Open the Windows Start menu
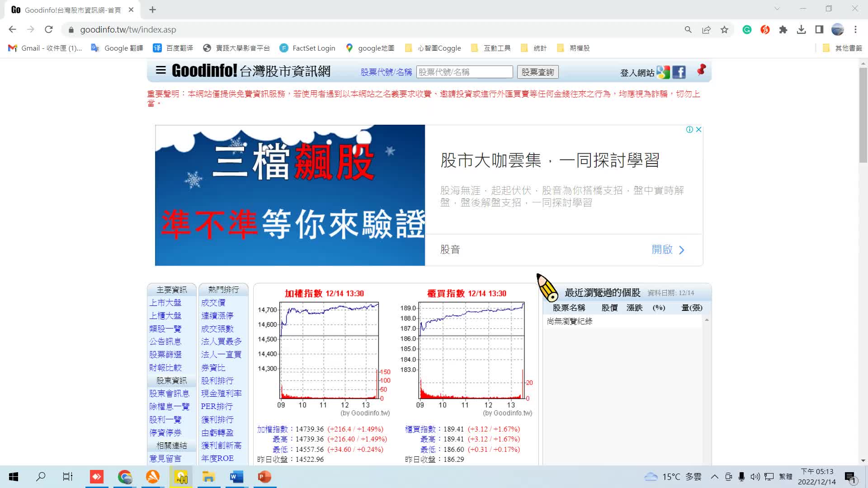This screenshot has width=868, height=488. [x=14, y=477]
